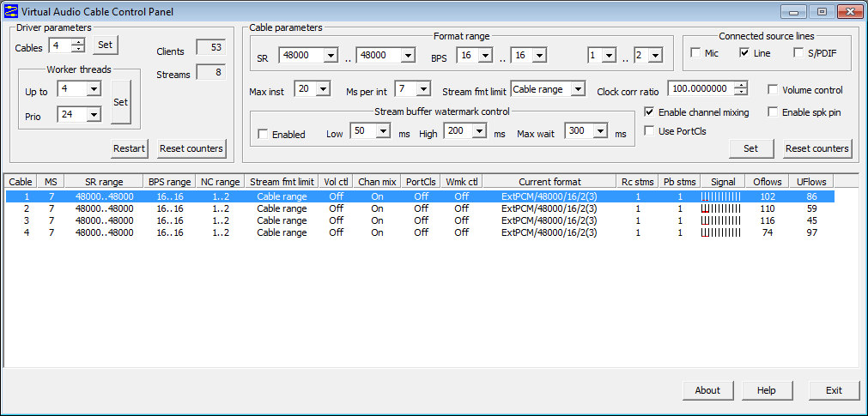Screen dimensions: 868x416
Task: Open the watermark High ms dropdown
Action: 480,131
